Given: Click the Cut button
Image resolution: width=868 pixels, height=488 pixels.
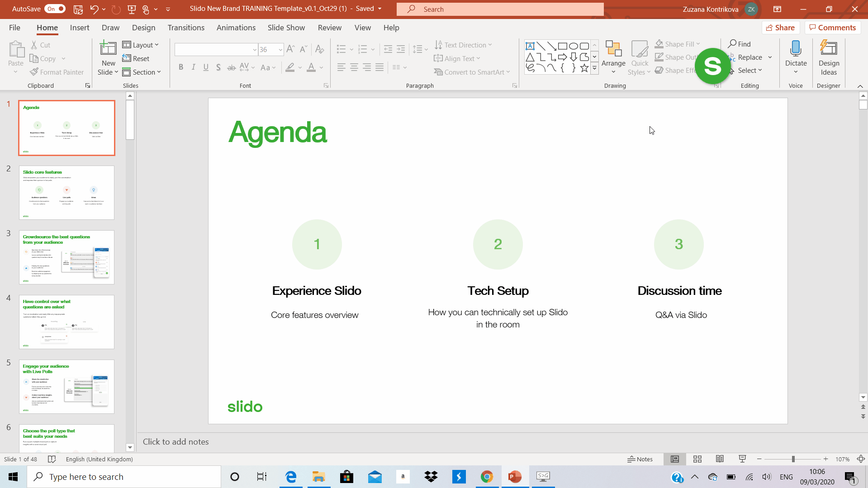Looking at the screenshot, I should (40, 45).
